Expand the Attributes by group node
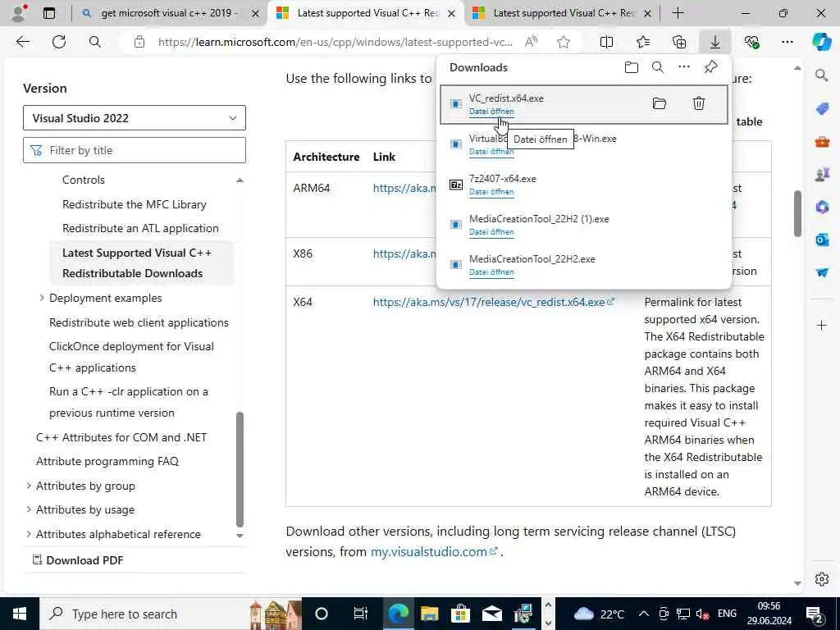This screenshot has height=630, width=840. (x=29, y=486)
